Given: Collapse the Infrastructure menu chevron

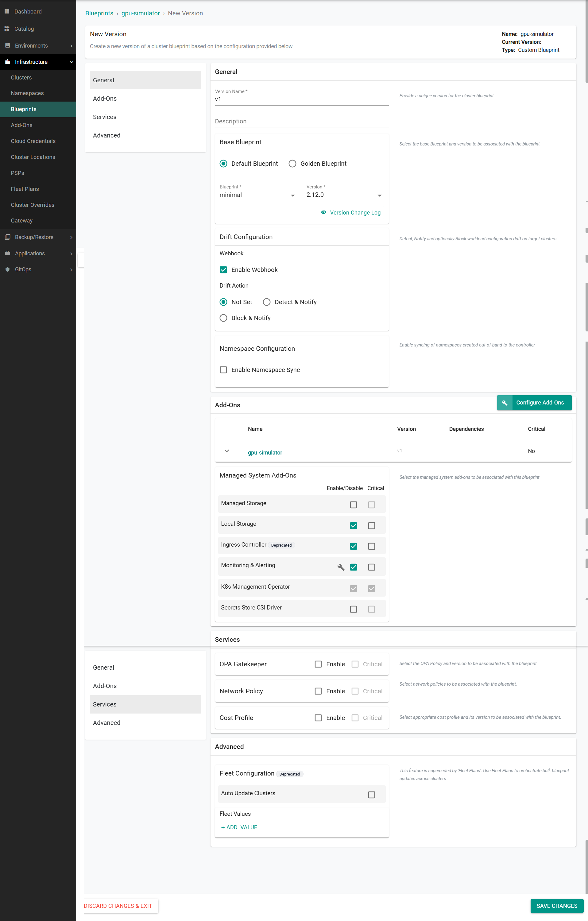Looking at the screenshot, I should 71,62.
